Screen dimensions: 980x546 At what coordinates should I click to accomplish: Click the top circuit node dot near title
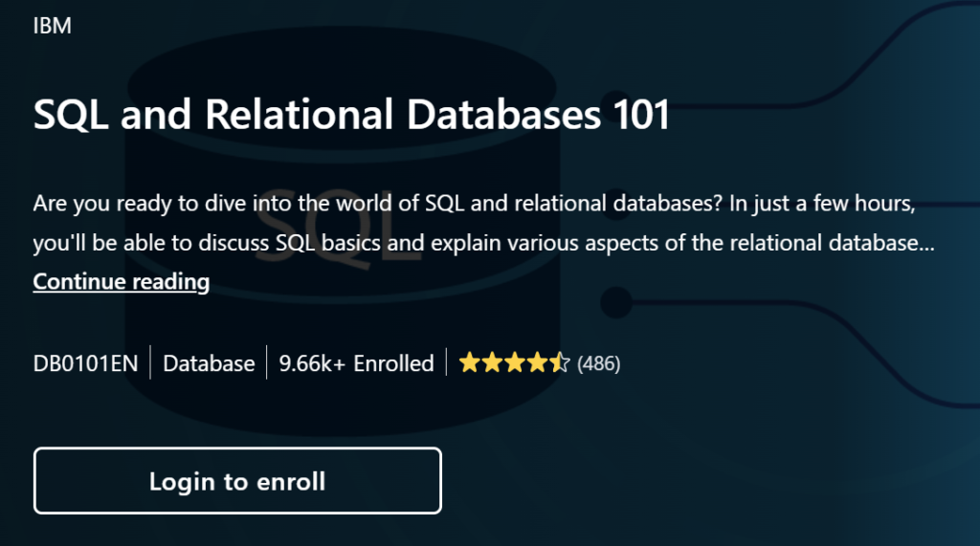point(615,104)
